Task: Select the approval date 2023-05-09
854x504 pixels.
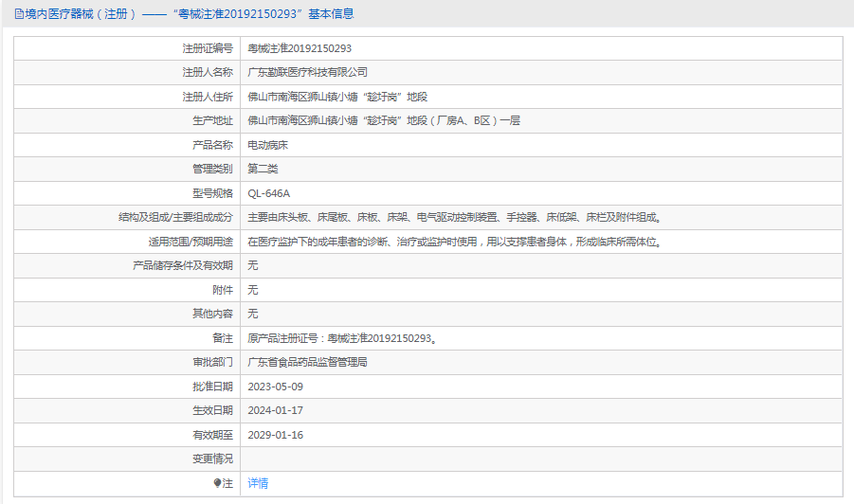Action: 275,387
